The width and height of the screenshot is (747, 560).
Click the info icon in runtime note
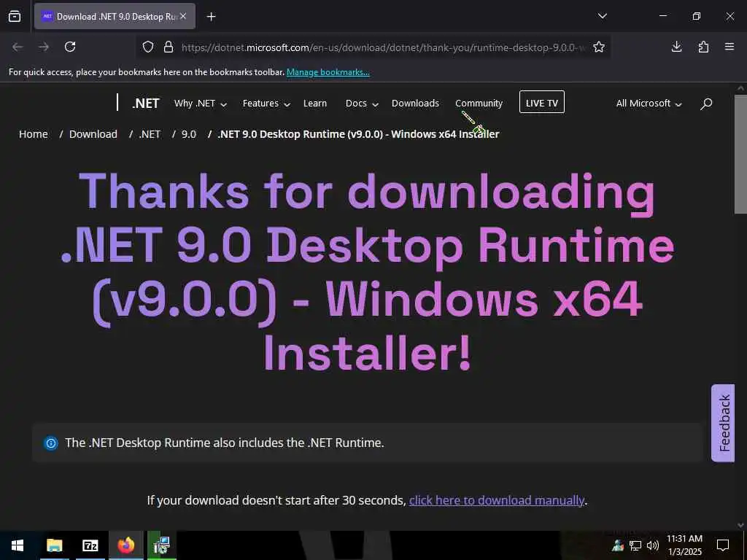50,443
